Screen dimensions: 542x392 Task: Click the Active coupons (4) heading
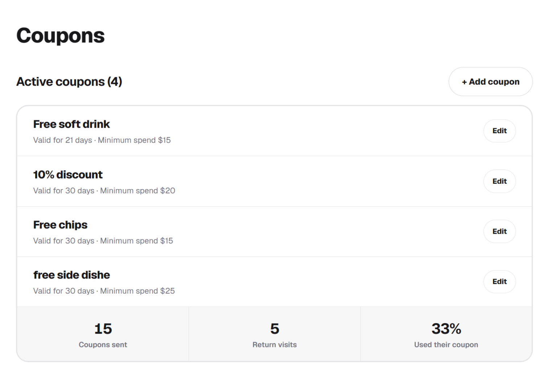(69, 82)
